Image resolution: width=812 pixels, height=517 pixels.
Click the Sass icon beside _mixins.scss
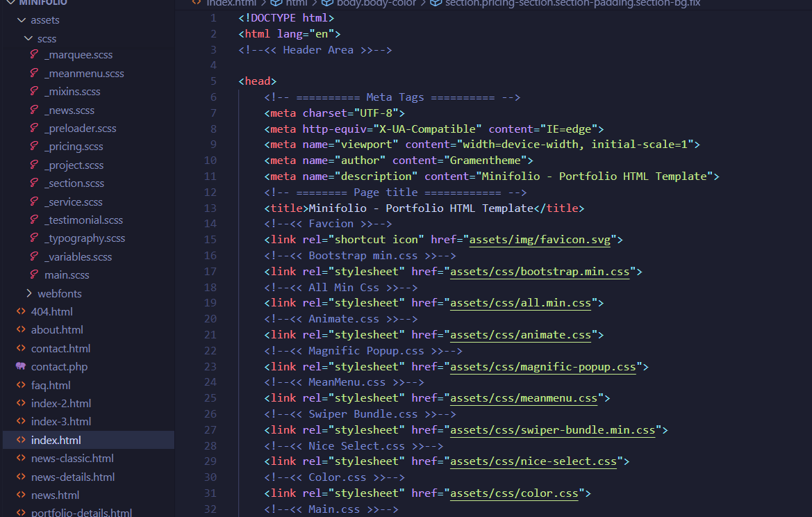34,91
